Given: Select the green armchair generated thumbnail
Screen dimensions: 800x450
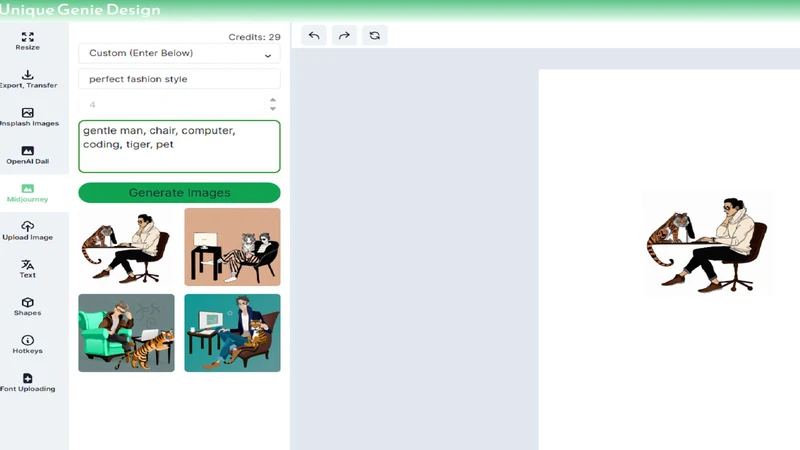Looking at the screenshot, I should [127, 333].
